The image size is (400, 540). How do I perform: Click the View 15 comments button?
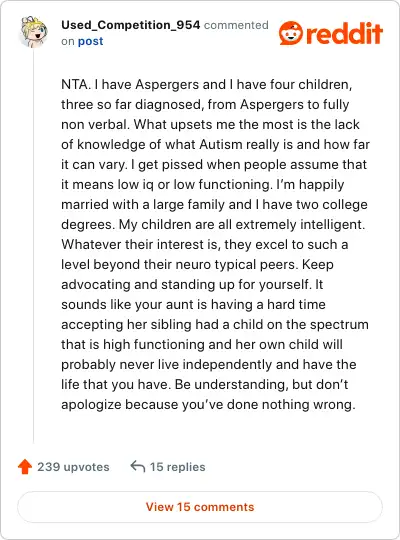[x=200, y=507]
